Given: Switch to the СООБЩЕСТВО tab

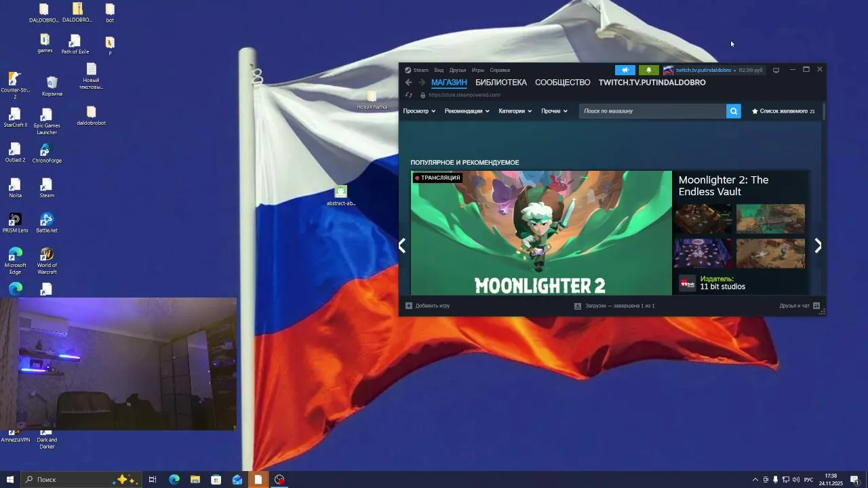Looking at the screenshot, I should pyautogui.click(x=563, y=83).
